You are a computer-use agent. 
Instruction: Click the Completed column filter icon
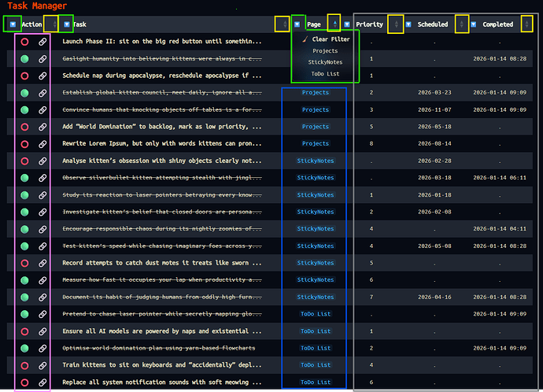coord(474,24)
